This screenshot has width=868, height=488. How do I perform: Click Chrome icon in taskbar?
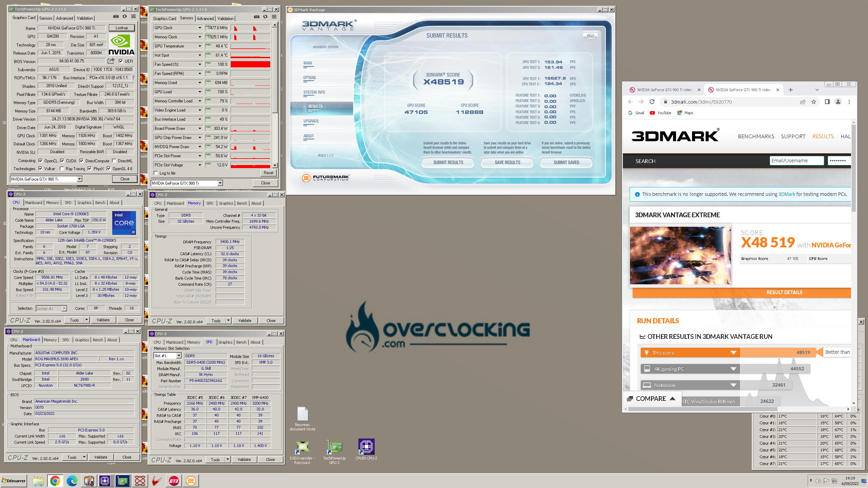coord(55,481)
